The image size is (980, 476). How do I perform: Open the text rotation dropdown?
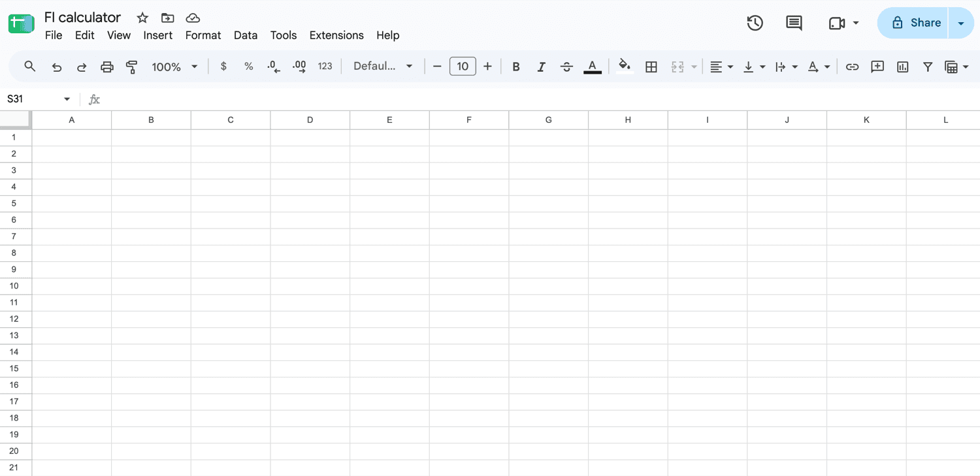tap(819, 67)
